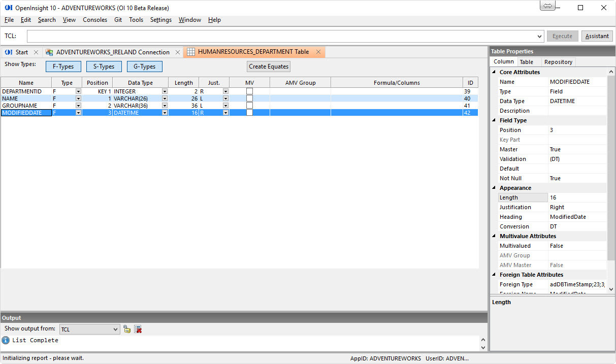This screenshot has height=364, width=616.
Task: Collapse the Appearance section
Action: [494, 188]
